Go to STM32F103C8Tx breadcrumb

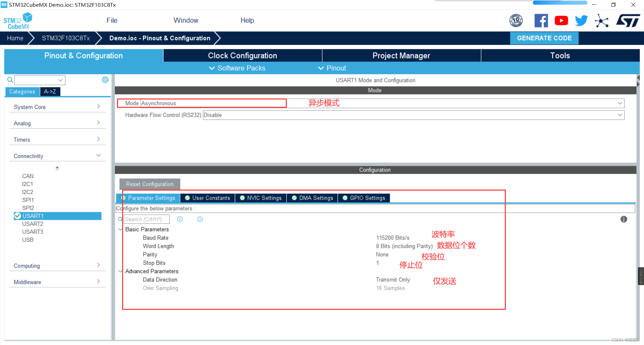click(x=66, y=38)
